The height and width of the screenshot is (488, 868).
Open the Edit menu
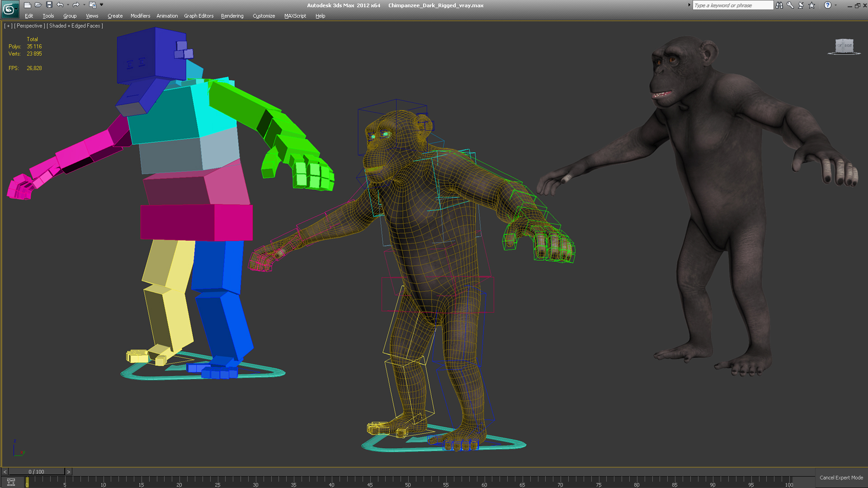(x=29, y=16)
